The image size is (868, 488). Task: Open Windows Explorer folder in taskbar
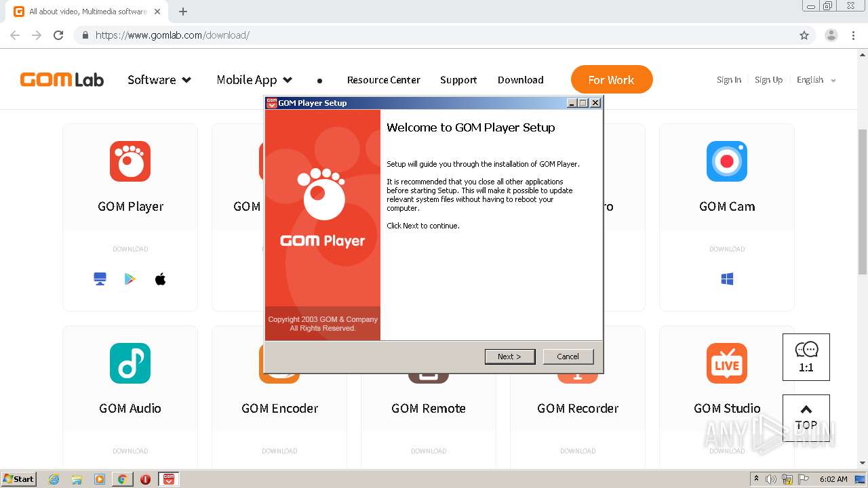(77, 479)
